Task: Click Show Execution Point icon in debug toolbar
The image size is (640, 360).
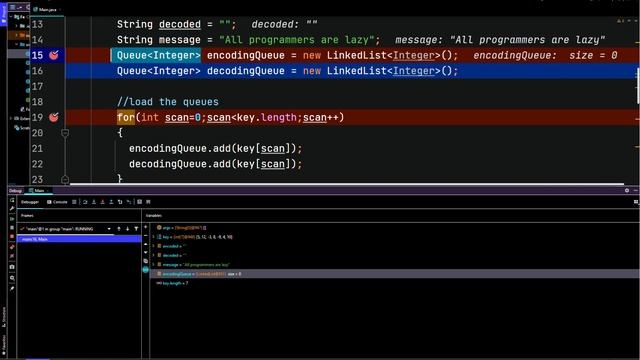Action: (74, 202)
